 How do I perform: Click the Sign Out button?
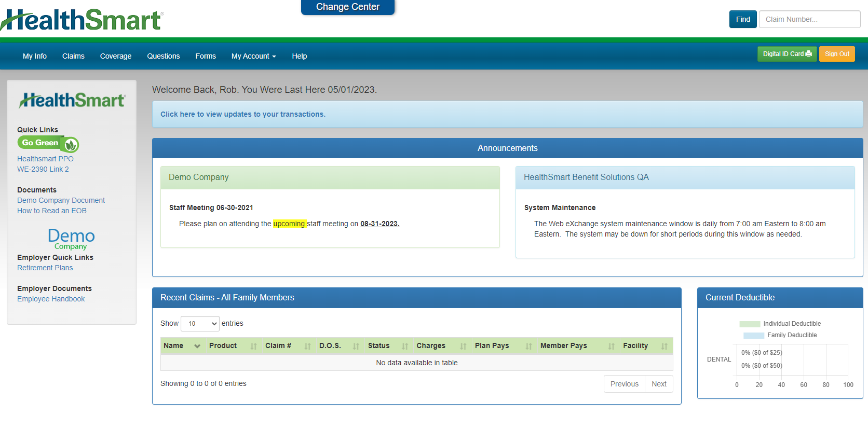pyautogui.click(x=837, y=54)
